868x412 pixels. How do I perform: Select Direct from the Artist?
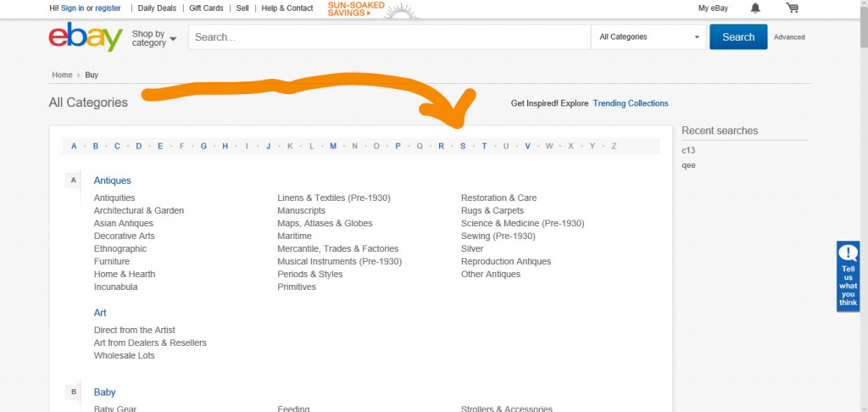coord(135,330)
